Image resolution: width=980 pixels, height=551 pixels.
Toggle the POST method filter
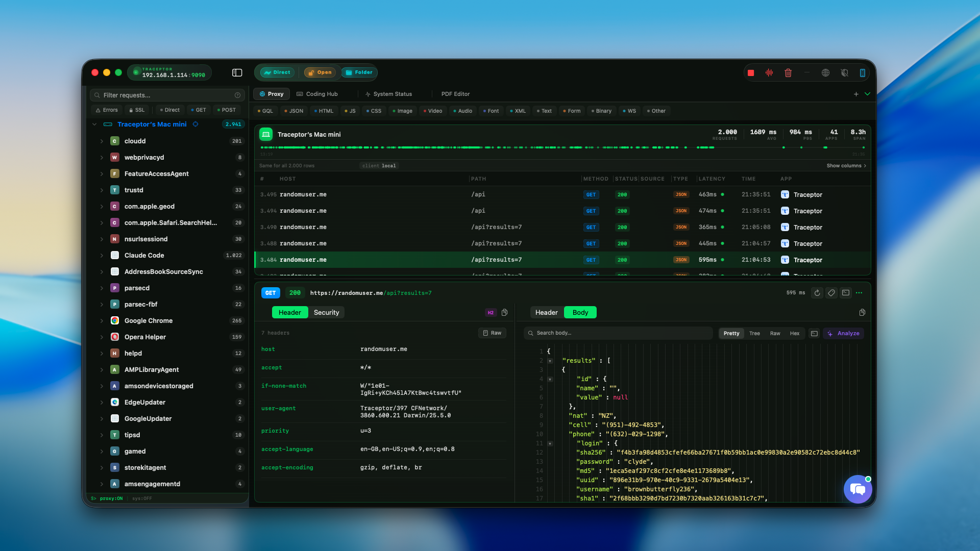pos(226,110)
